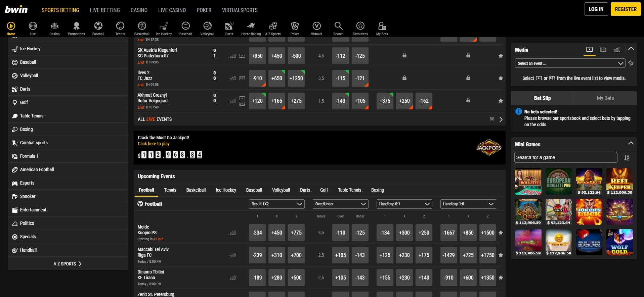Collapse the Media panel
Viewport: 644px width, 297px height.
631,49
